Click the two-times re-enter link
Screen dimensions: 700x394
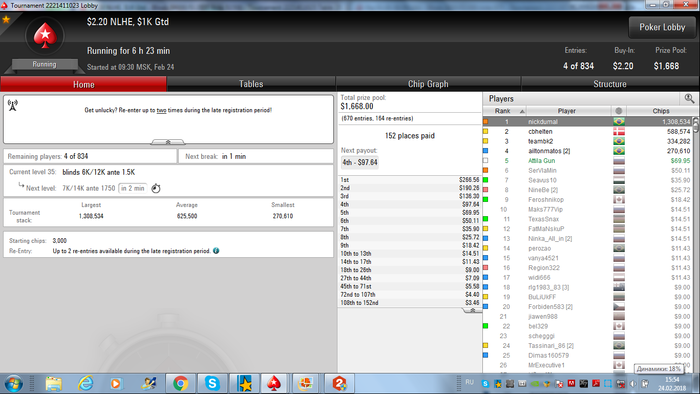(x=161, y=110)
